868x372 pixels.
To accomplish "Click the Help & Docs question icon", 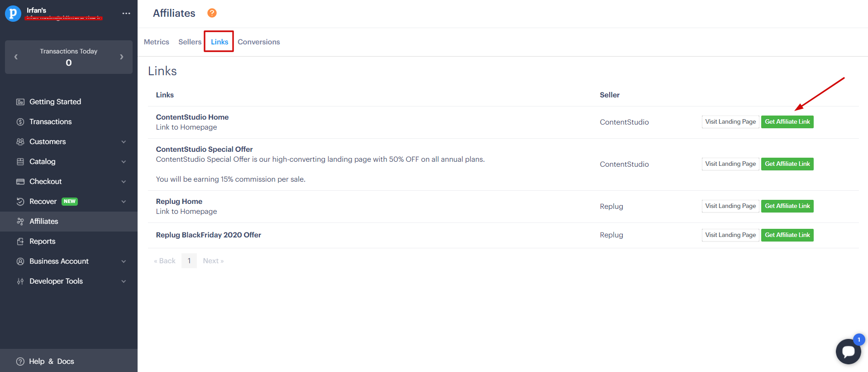I will coord(20,362).
